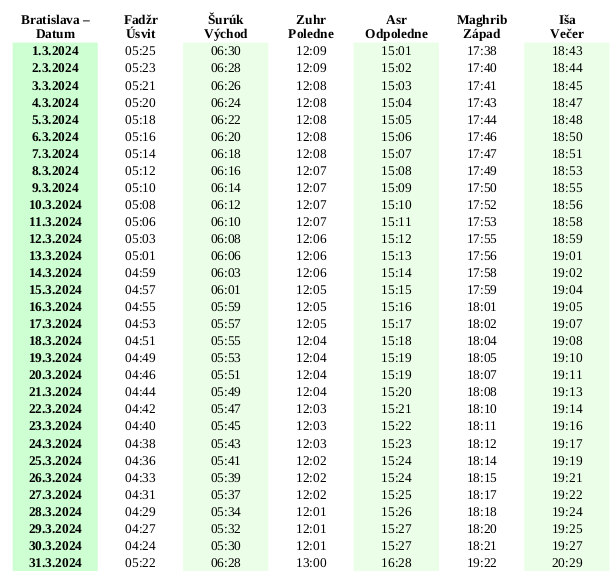Select Asr time 15:10 on 10.3.2024
Image resolution: width=611 pixels, height=585 pixels.
pyautogui.click(x=396, y=205)
